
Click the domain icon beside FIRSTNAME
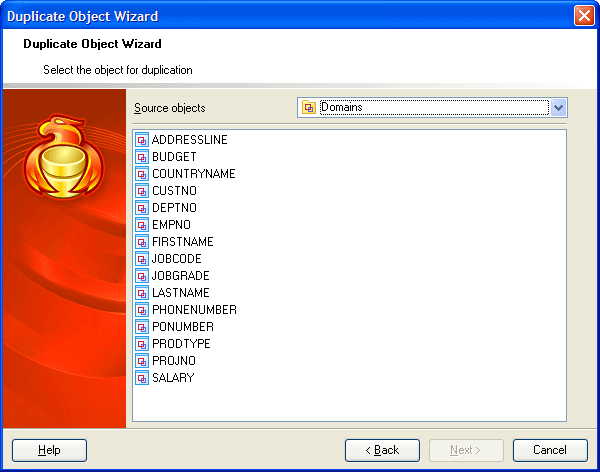[142, 242]
